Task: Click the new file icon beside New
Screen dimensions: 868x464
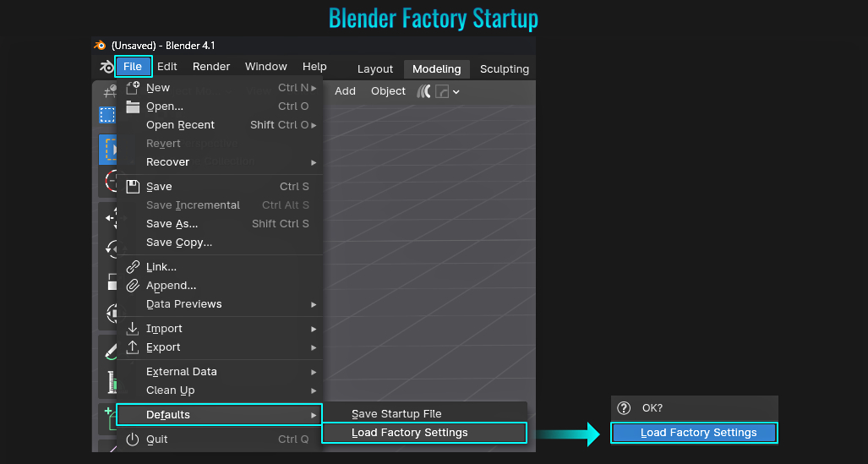Action: point(133,88)
